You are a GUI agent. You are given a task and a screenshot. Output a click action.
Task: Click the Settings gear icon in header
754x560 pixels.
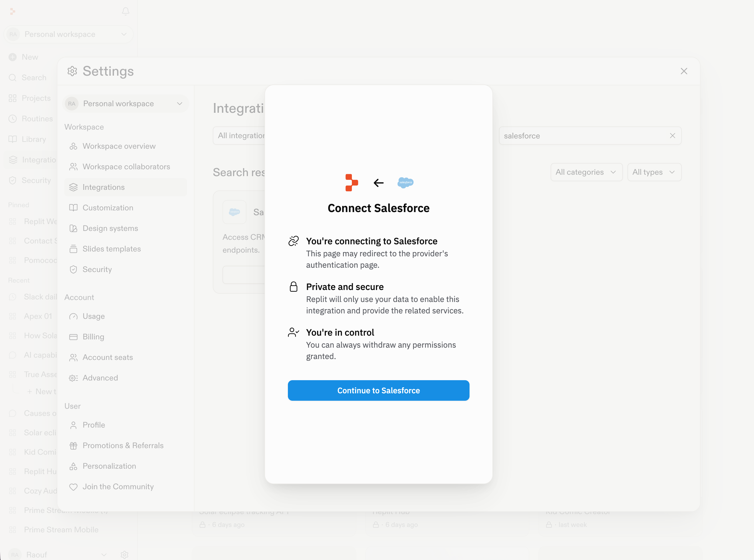point(72,71)
